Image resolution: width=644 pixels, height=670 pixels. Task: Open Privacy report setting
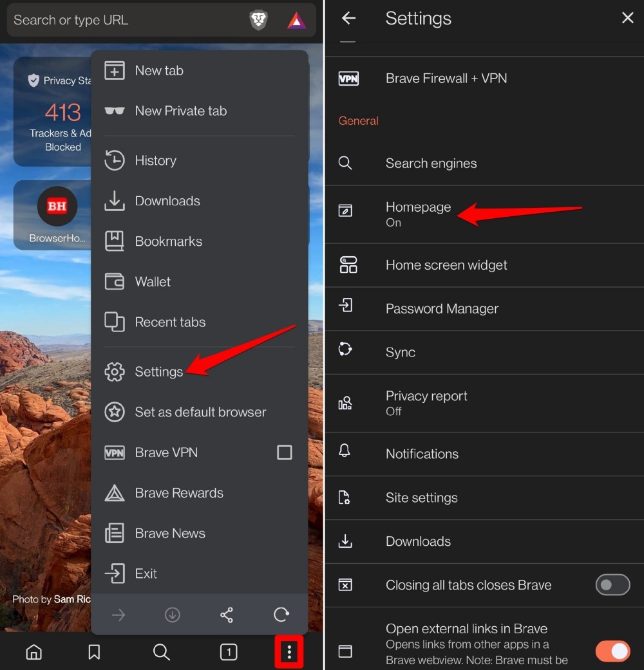tap(484, 403)
